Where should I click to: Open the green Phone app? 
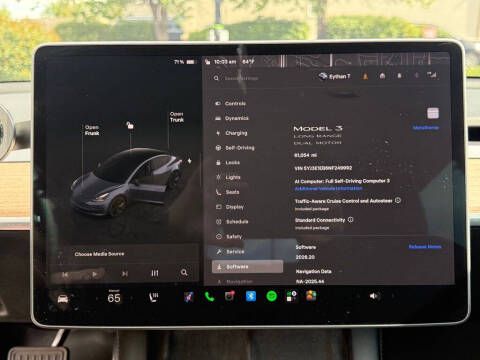[x=209, y=296]
